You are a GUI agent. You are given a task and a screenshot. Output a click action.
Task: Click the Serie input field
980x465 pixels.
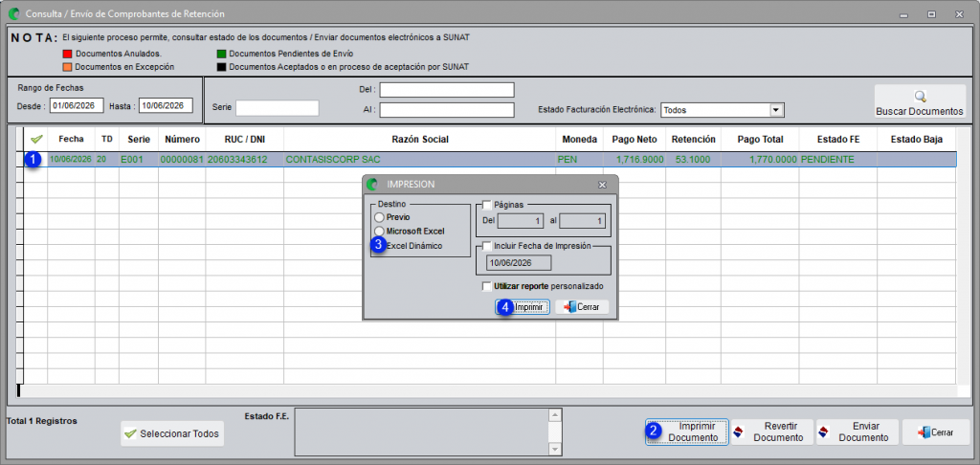(278, 107)
